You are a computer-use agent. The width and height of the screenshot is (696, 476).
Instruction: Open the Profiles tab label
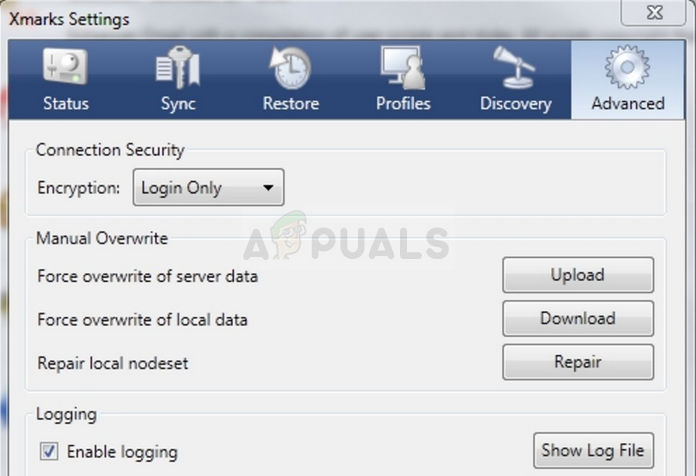click(x=403, y=103)
